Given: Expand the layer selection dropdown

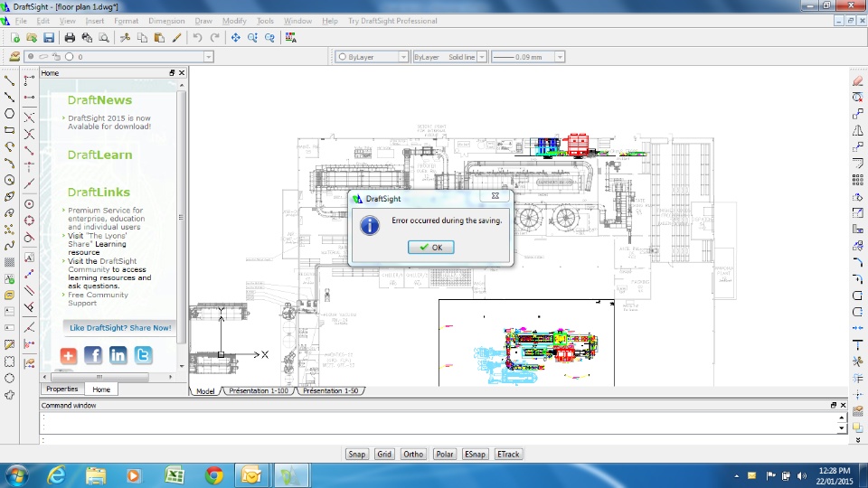Looking at the screenshot, I should [208, 56].
